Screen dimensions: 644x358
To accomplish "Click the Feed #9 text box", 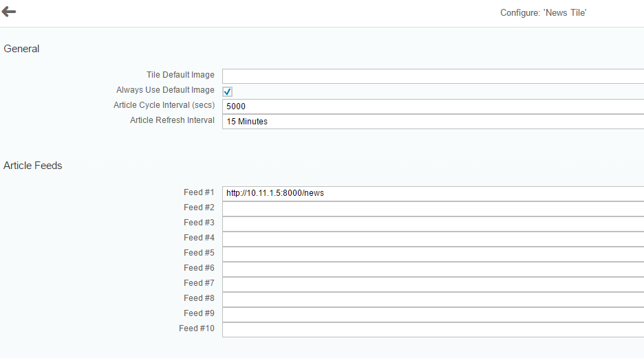I will point(432,314).
